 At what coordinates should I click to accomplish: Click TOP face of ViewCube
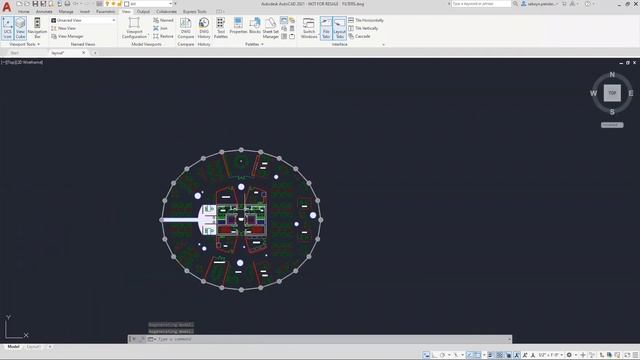tap(612, 93)
